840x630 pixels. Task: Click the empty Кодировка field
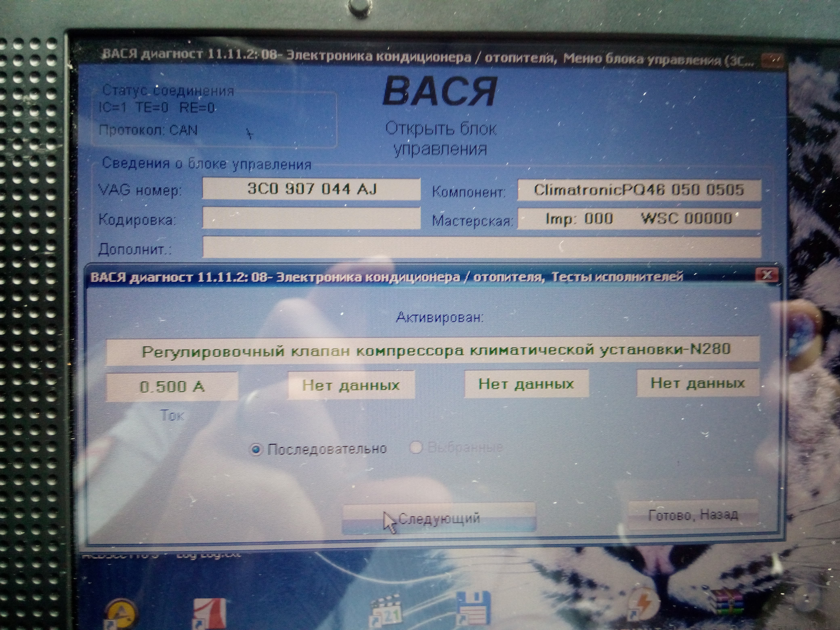tap(311, 218)
